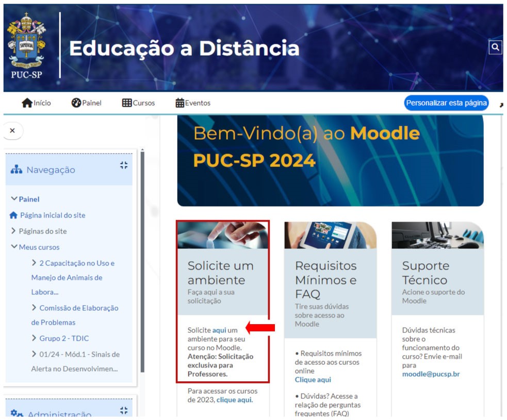Select Meus cursos tree item
The image size is (507, 420).
(39, 247)
